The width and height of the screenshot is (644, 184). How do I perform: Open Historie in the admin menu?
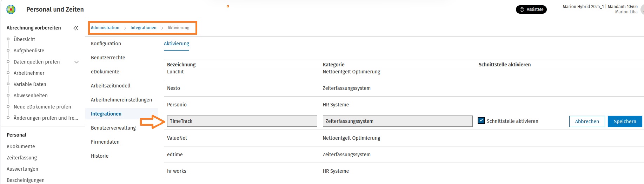coord(100,156)
